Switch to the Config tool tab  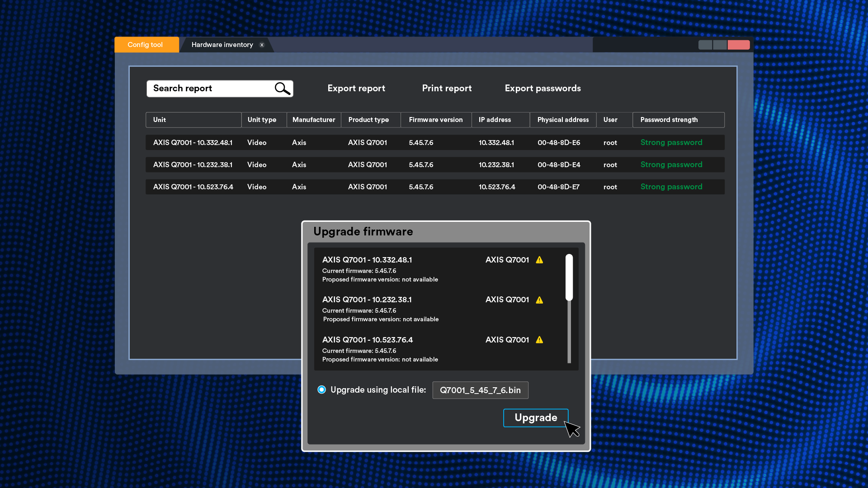pos(146,45)
